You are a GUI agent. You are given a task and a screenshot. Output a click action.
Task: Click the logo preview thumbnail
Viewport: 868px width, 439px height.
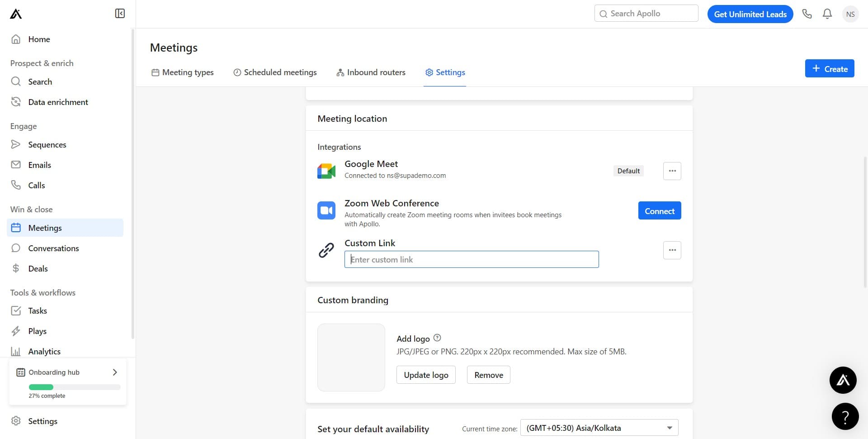pos(351,358)
